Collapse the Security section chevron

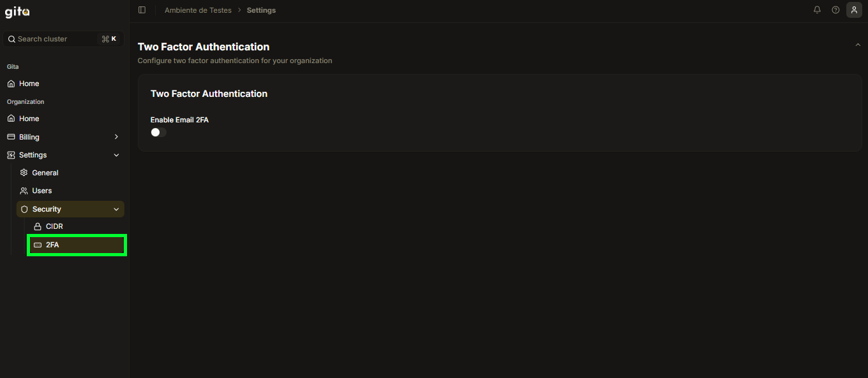click(116, 209)
